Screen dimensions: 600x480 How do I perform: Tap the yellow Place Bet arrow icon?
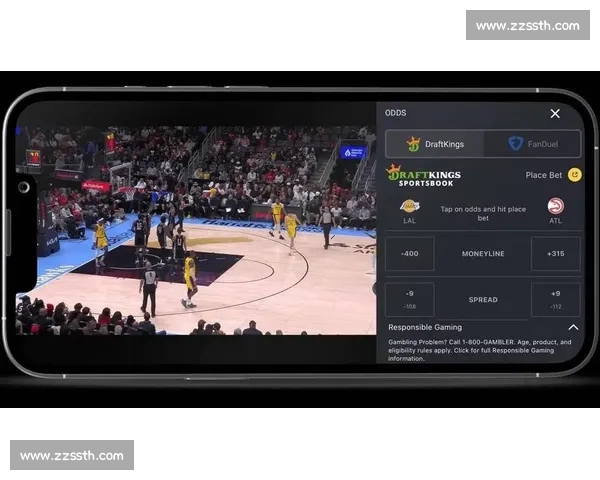tap(574, 175)
